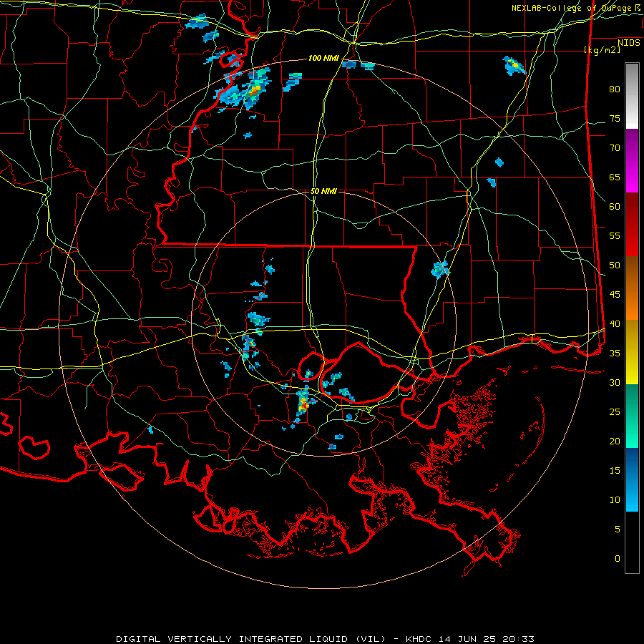Viewport: 644px width, 644px height.
Task: Click the [kg/m2] units label
Action: (x=602, y=50)
